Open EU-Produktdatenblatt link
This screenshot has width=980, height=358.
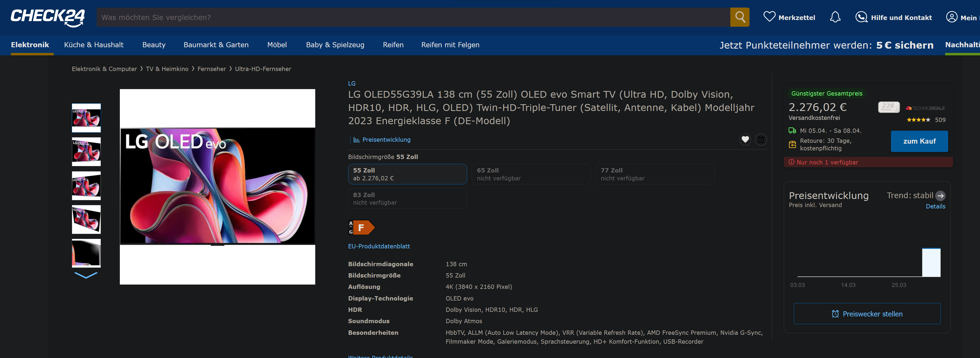pyautogui.click(x=379, y=246)
